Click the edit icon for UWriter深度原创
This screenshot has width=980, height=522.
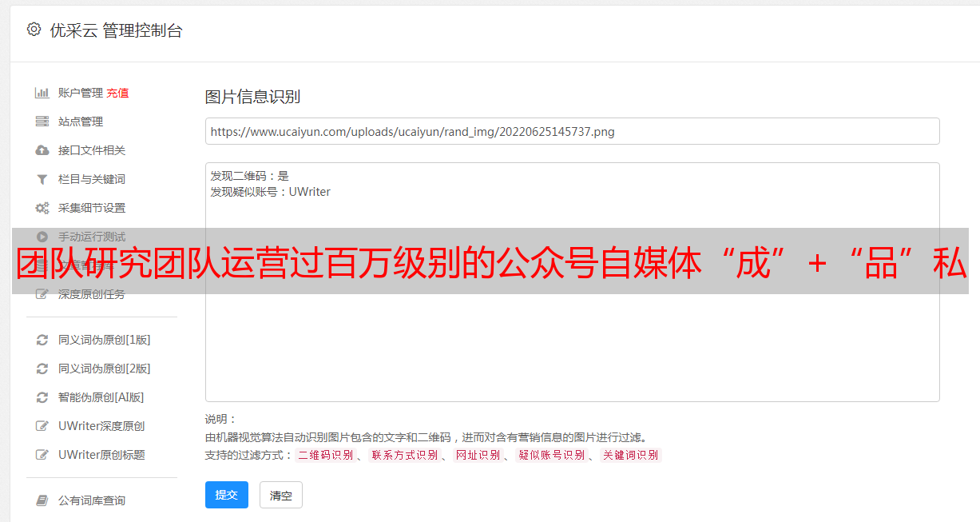click(42, 426)
